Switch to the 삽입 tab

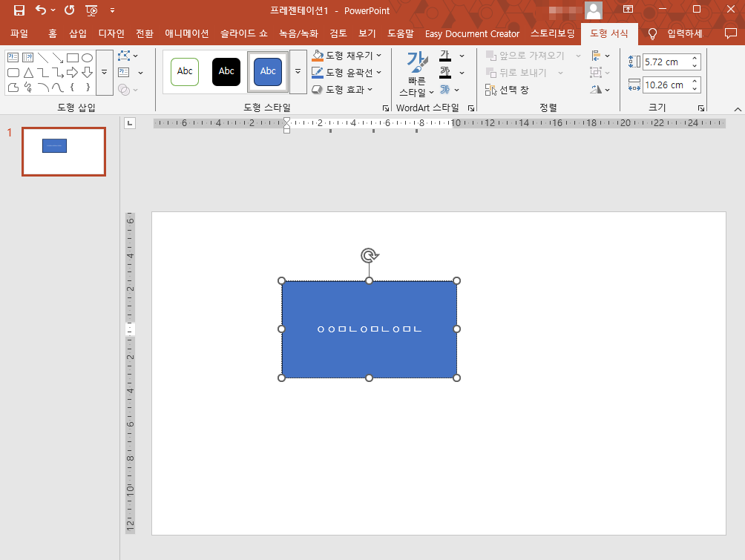78,33
